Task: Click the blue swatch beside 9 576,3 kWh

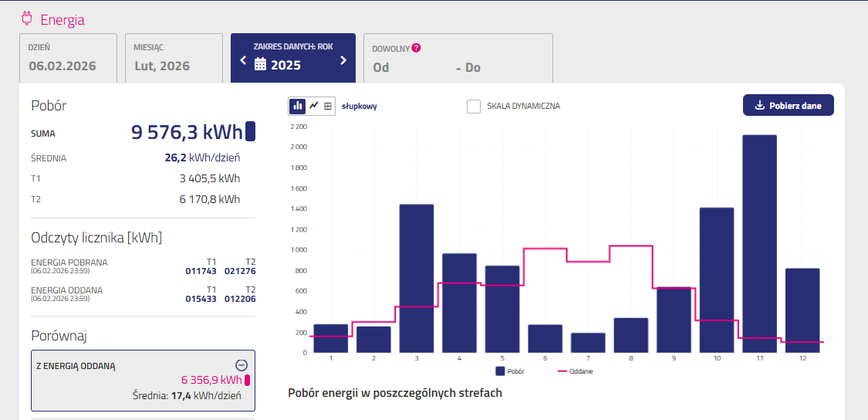Action: [x=250, y=132]
